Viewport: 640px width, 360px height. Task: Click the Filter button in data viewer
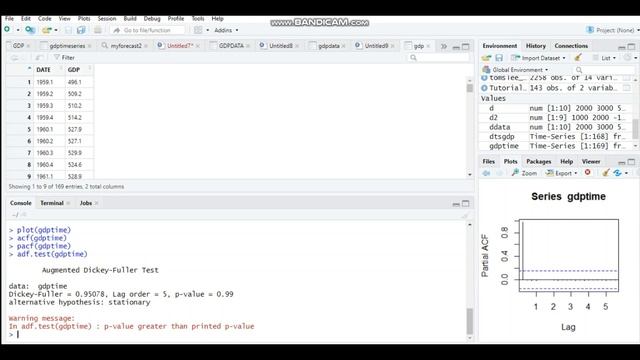click(x=64, y=58)
